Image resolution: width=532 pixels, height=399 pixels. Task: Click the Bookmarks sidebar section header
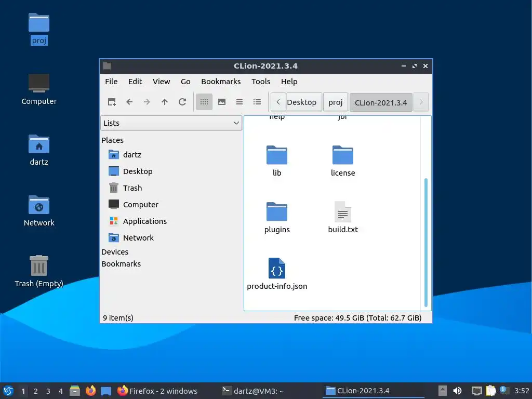tap(121, 263)
